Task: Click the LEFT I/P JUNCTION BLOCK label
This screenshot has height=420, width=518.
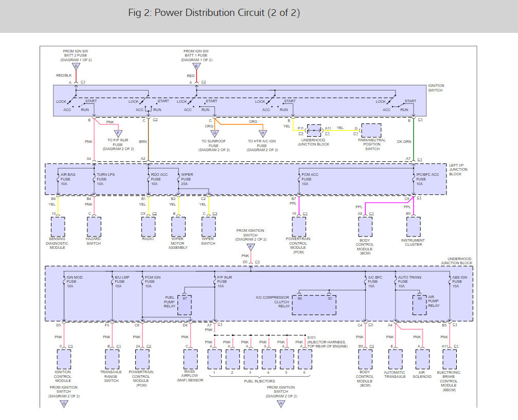Action: [x=458, y=169]
